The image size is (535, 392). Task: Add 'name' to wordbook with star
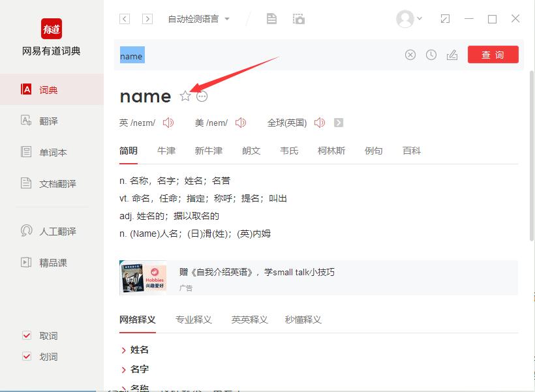[x=185, y=97]
